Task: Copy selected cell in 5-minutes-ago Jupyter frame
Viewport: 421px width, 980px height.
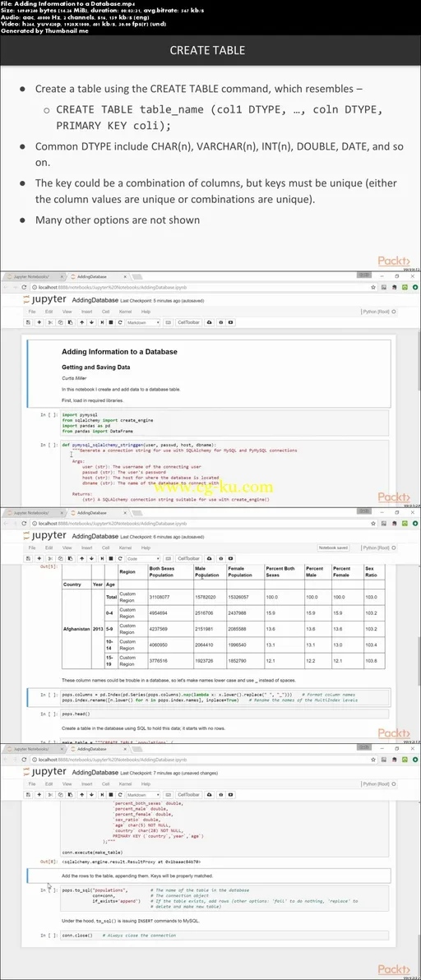Action: (x=61, y=322)
